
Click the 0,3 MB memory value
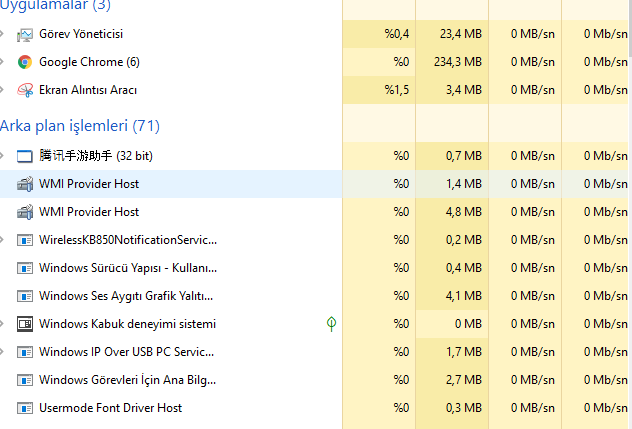point(464,408)
